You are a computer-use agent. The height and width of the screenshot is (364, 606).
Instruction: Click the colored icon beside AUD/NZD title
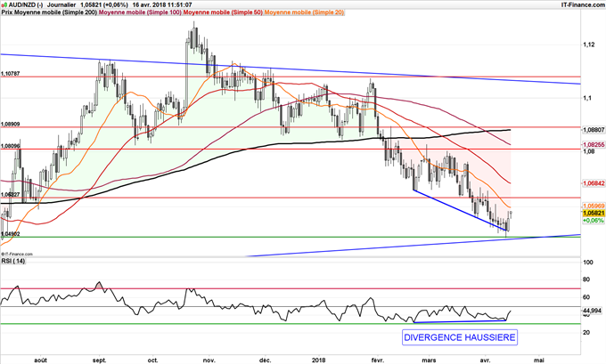pos(4,4)
